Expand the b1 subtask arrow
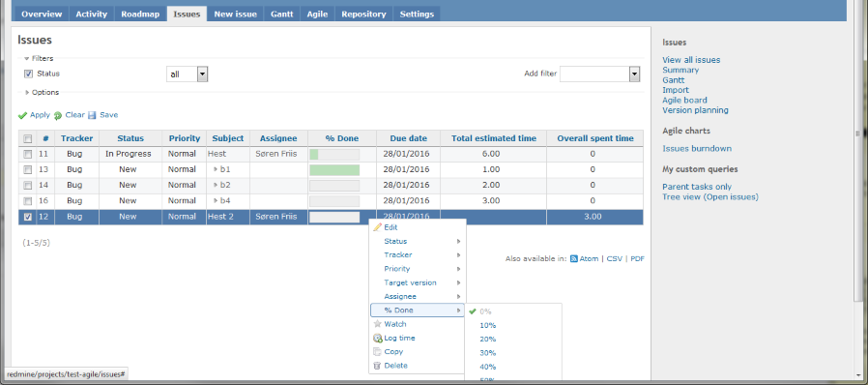 coord(216,169)
